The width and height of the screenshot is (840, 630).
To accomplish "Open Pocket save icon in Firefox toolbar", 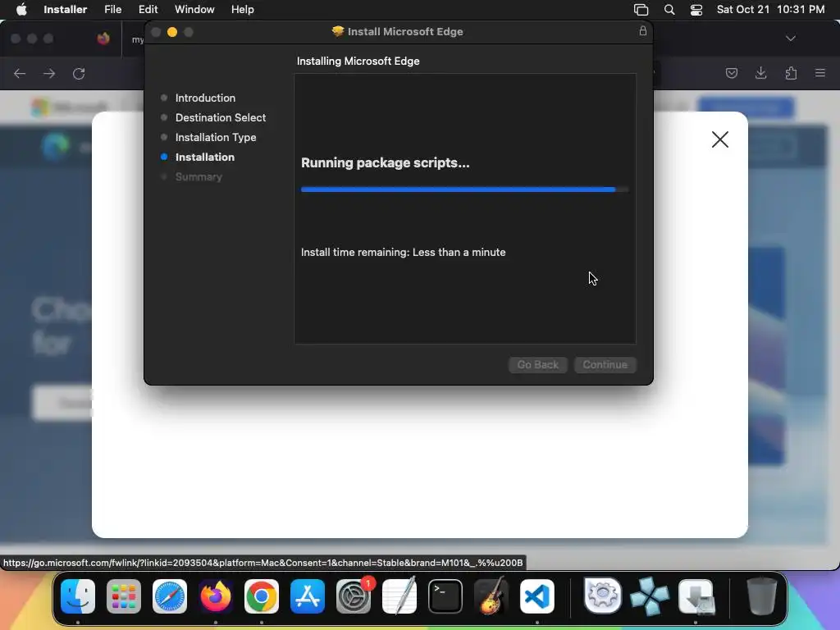I will tap(731, 73).
